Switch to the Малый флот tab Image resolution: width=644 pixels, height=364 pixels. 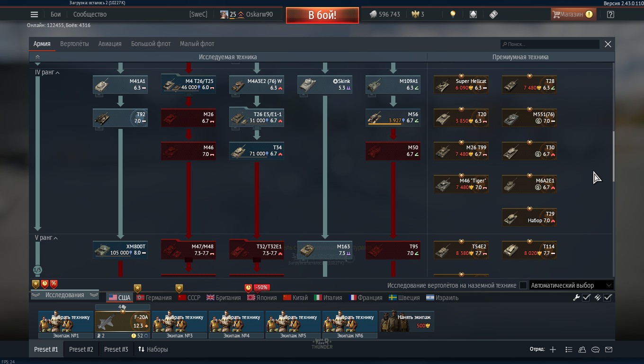tap(197, 44)
